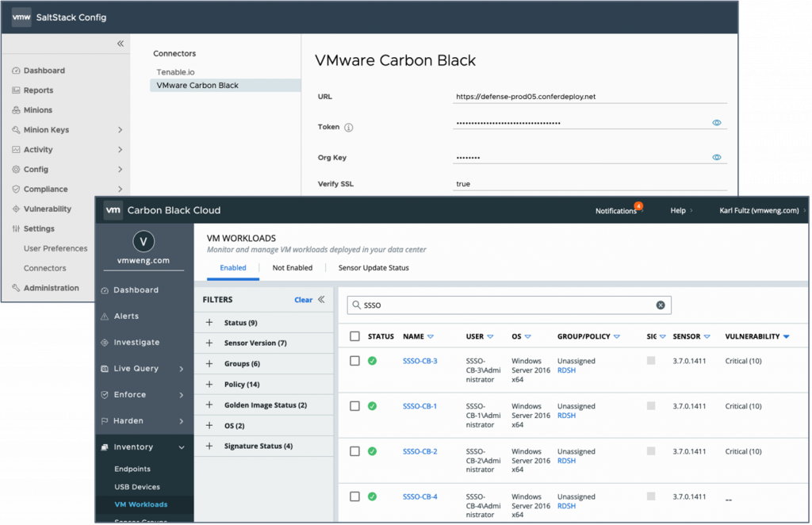Click the Alerts bell icon in sidebar
812x525 pixels.
[x=105, y=316]
